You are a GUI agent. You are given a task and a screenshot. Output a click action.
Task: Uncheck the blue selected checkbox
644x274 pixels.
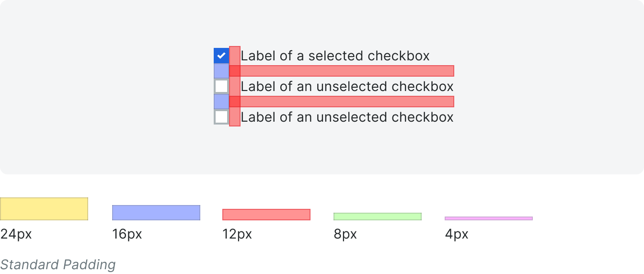[x=221, y=56]
